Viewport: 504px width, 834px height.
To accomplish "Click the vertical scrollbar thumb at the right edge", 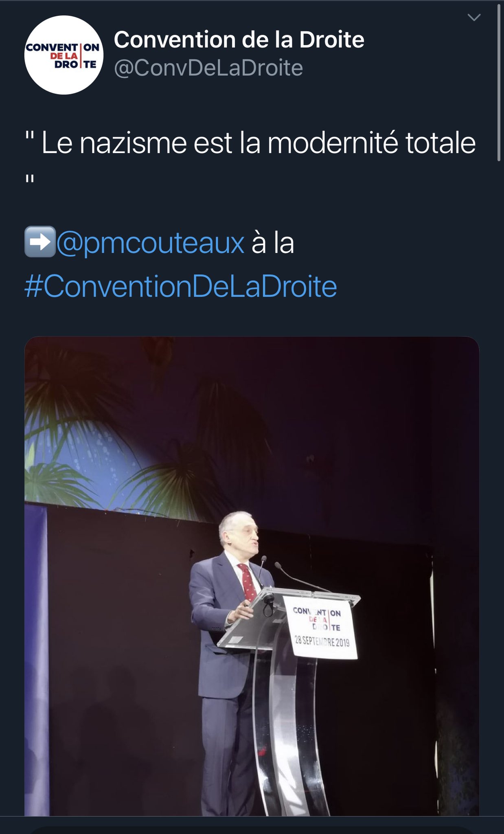I will coord(499,81).
